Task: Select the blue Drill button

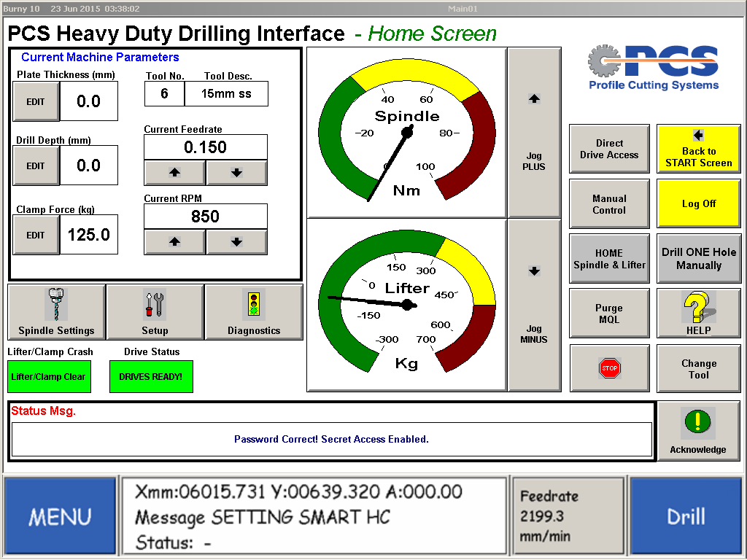Action: coord(686,517)
